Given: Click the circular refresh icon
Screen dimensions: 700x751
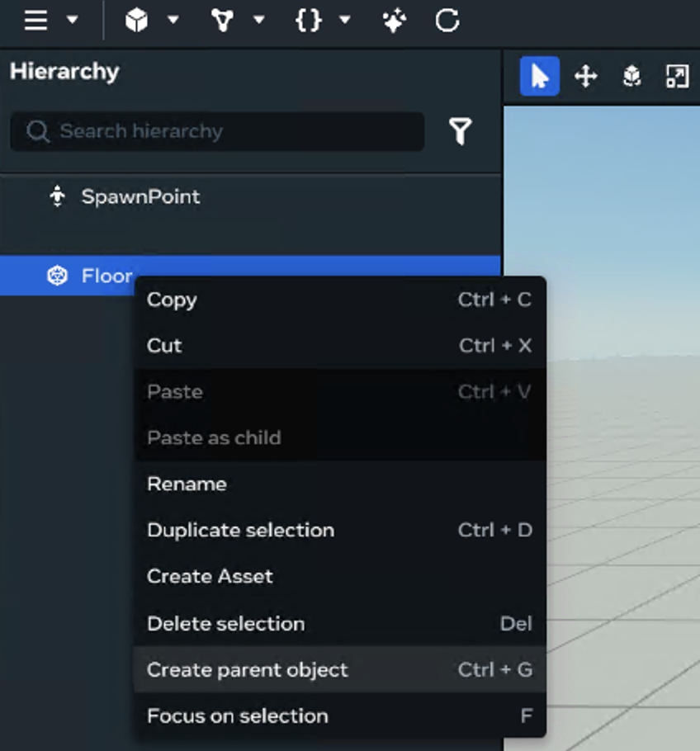Looking at the screenshot, I should 447,21.
